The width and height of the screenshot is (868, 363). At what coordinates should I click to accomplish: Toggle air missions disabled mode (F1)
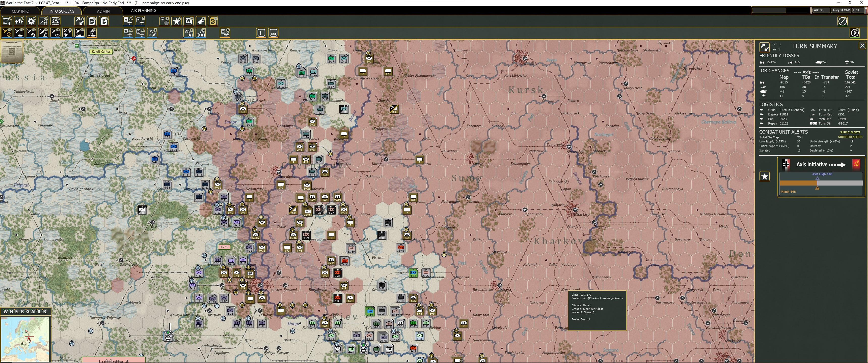click(7, 33)
